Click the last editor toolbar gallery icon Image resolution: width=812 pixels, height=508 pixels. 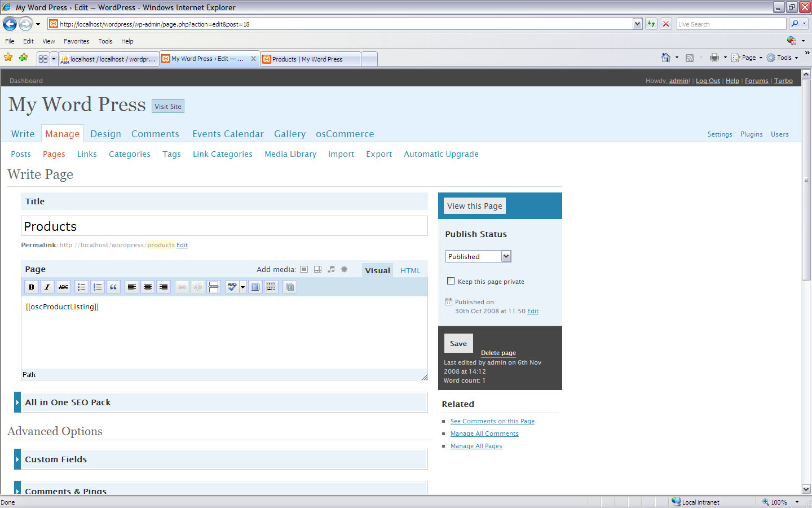click(289, 287)
